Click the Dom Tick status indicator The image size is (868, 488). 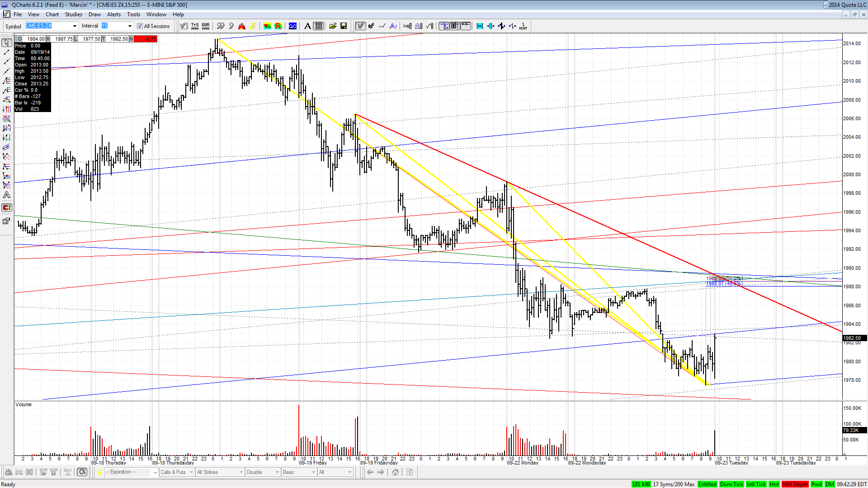[731, 484]
